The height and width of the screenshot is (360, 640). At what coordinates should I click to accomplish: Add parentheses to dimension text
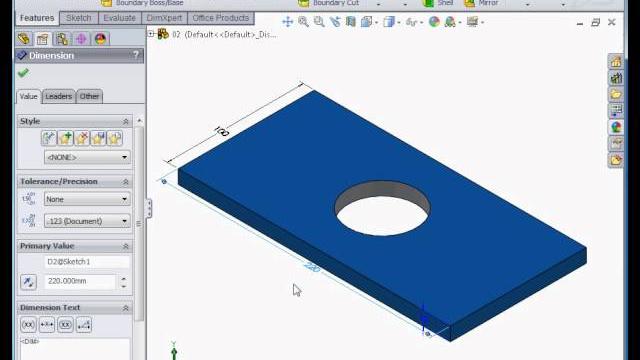tap(28, 325)
